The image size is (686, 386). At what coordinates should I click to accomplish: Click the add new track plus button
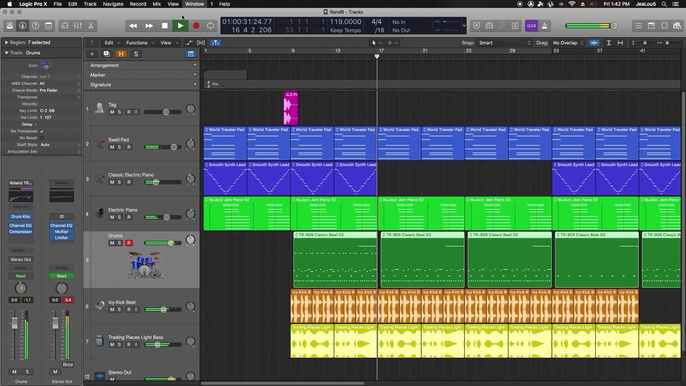coord(92,54)
